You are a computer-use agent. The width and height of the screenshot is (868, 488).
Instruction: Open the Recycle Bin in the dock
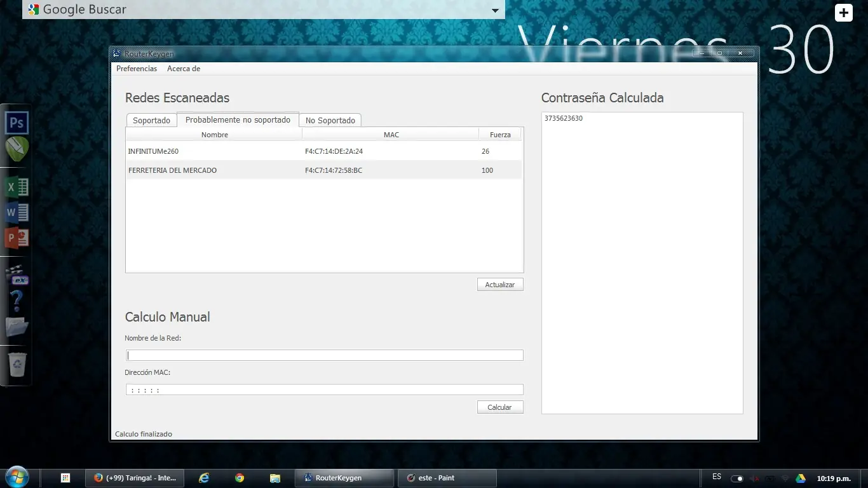(16, 364)
